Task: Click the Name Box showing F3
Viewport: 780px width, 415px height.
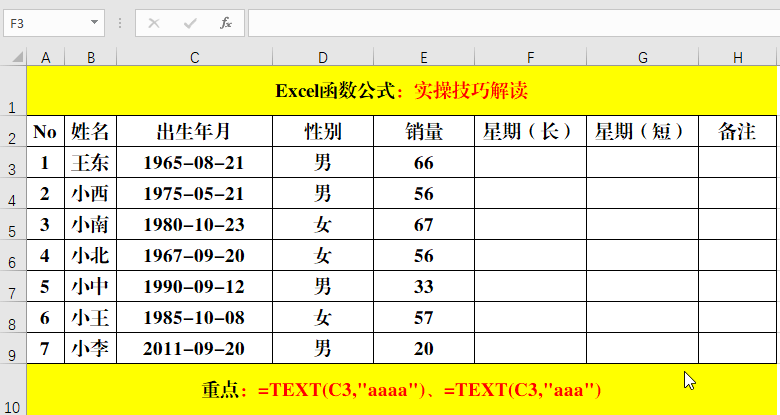Action: [x=54, y=23]
